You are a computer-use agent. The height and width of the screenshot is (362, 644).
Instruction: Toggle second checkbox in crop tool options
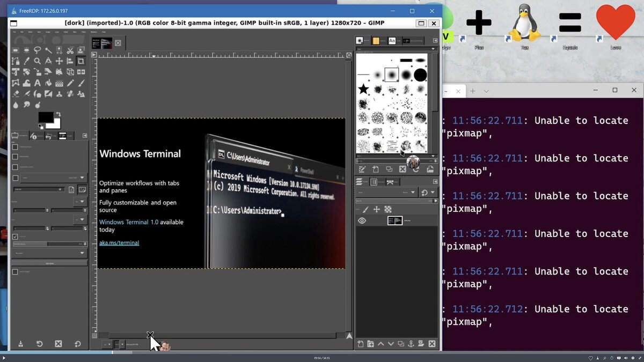click(x=15, y=157)
